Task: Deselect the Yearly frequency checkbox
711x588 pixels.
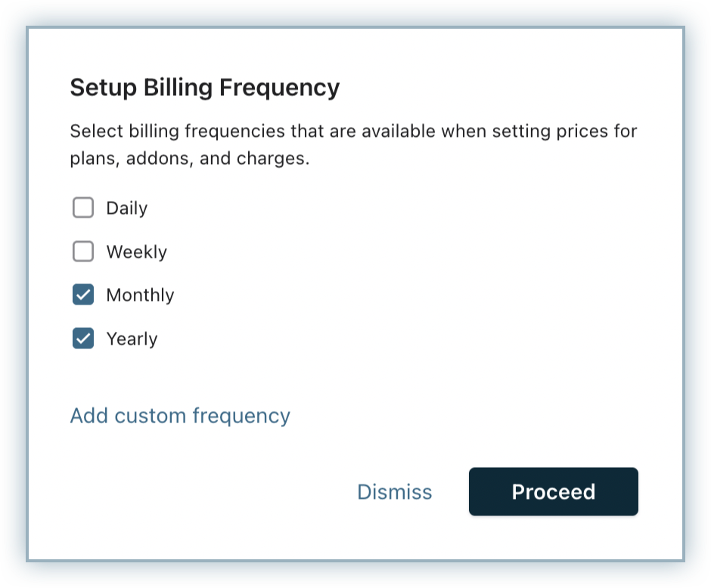Action: click(x=83, y=339)
